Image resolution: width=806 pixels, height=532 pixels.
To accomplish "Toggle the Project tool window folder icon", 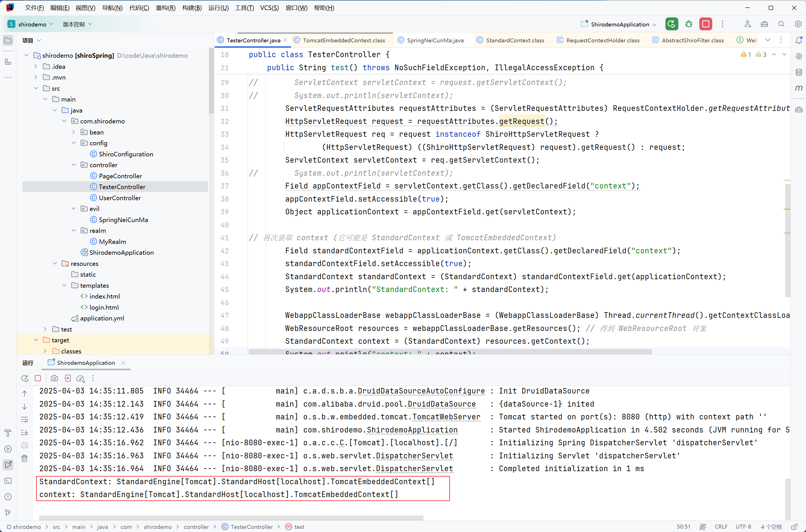I will pos(8,41).
